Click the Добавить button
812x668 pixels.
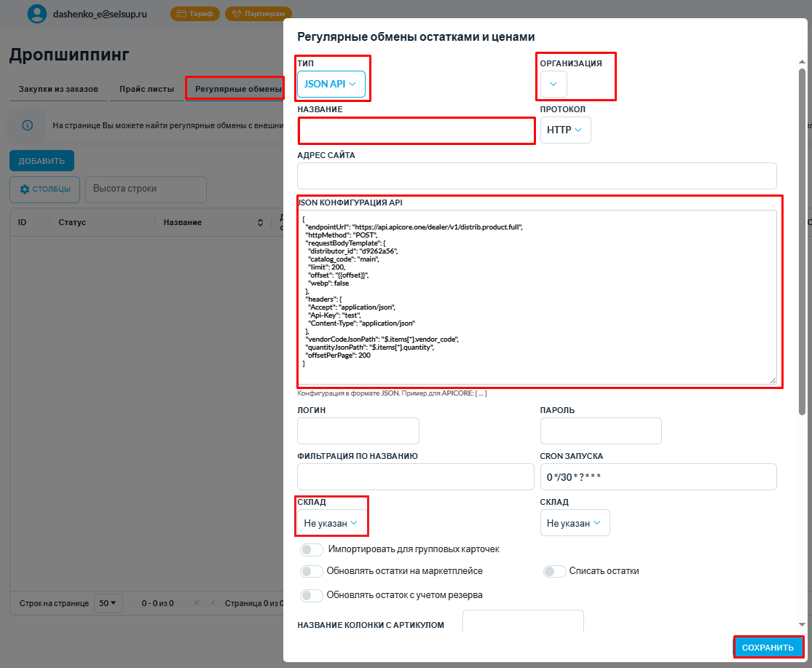[42, 161]
